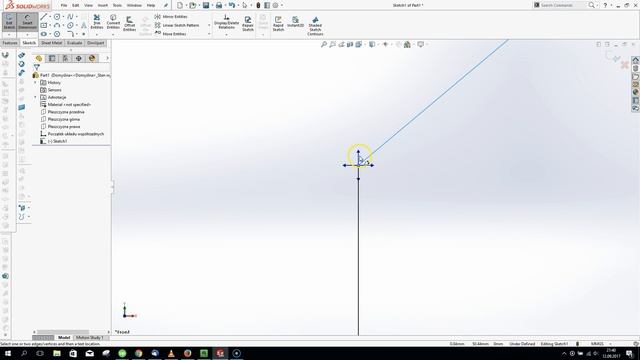Click the Windows Start button
This screenshot has width=640, height=360.
click(x=8, y=353)
